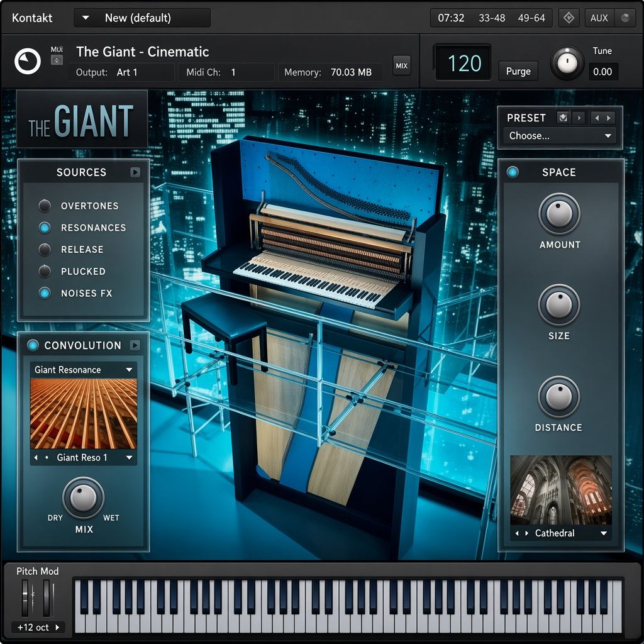Viewport: 644px width, 644px height.
Task: Click the THE GIANT logo panel
Action: tap(81, 119)
